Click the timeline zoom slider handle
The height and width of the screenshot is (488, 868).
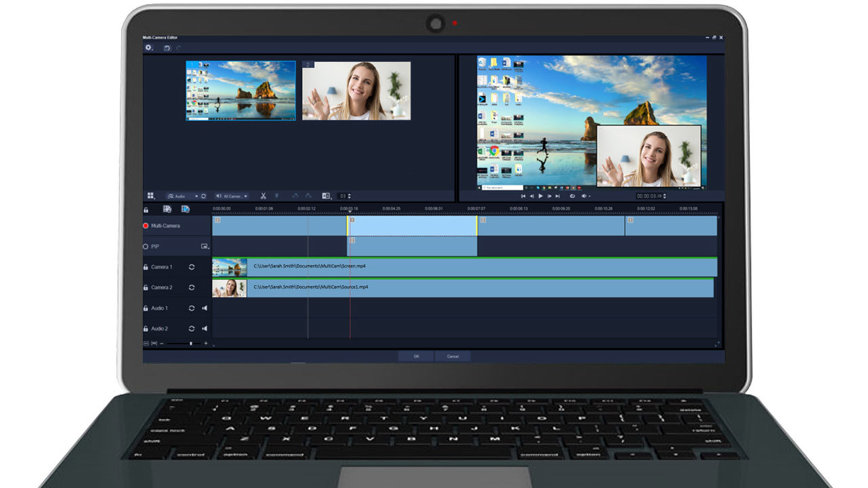pos(191,344)
